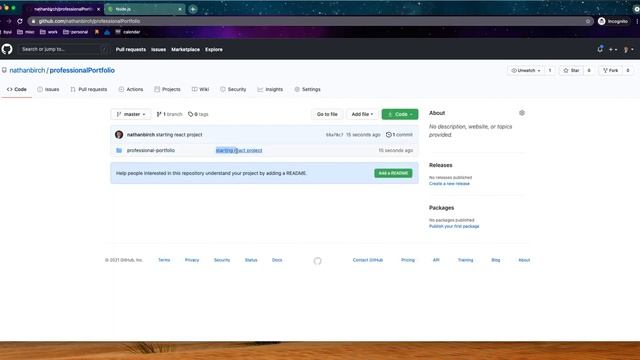Screen dimensions: 640x360
Task: Click the Go to file button
Action: click(x=327, y=114)
